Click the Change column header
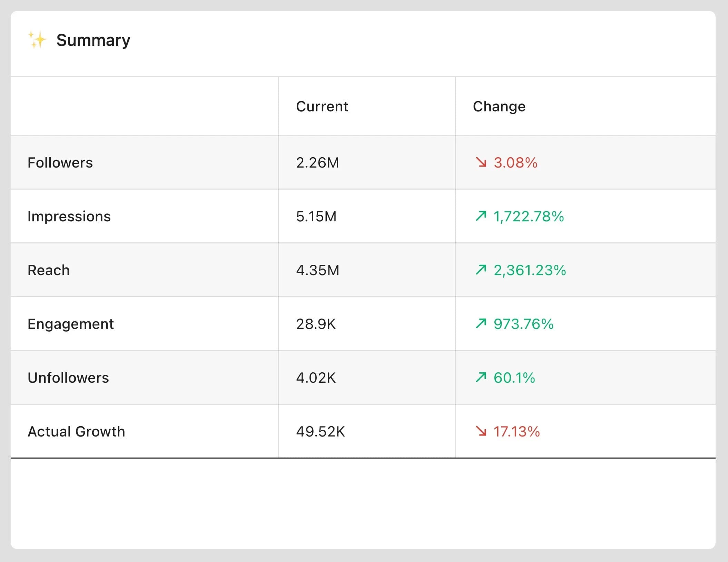The width and height of the screenshot is (728, 562). [x=499, y=107]
